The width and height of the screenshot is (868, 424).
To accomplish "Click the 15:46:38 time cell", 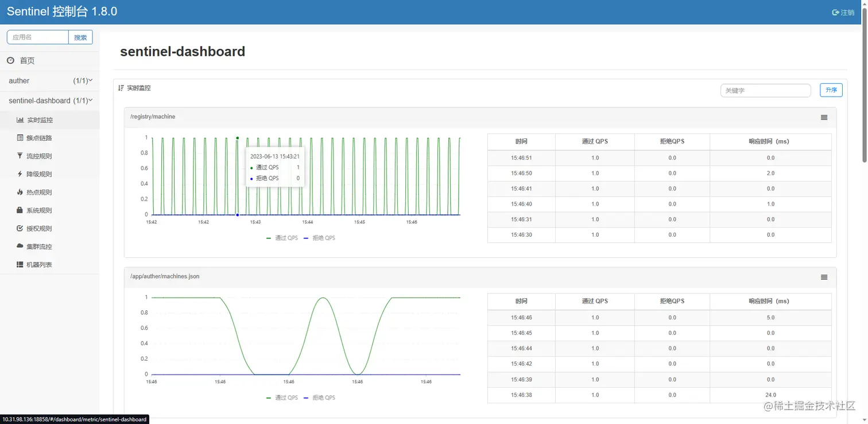I will click(521, 395).
